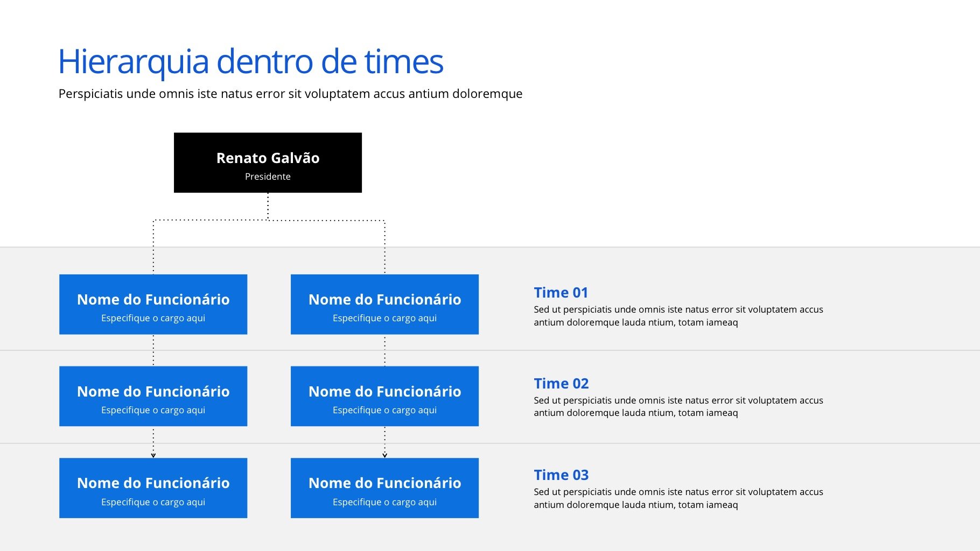Select the right employee box in Time 01 row

[384, 305]
